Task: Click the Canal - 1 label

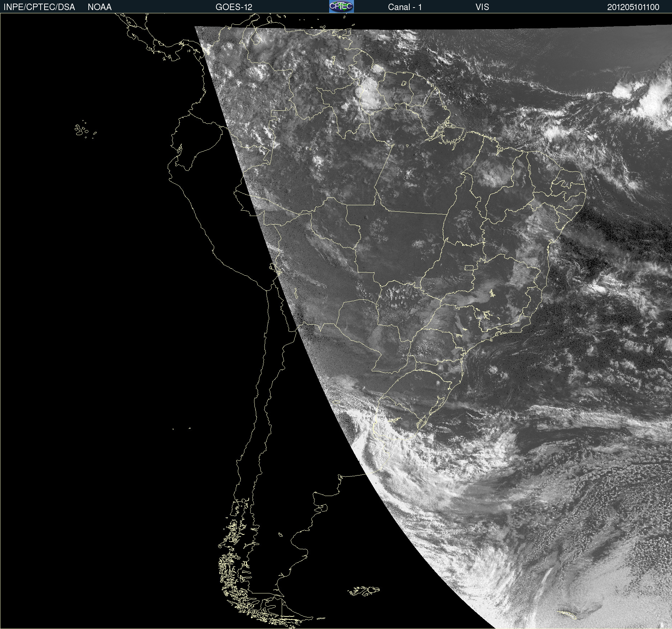Action: (405, 7)
